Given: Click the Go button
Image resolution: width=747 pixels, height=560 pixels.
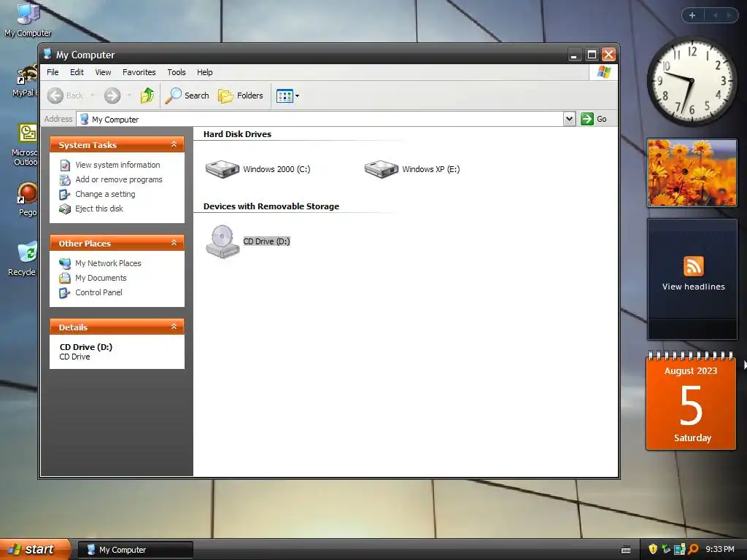Looking at the screenshot, I should click(594, 119).
